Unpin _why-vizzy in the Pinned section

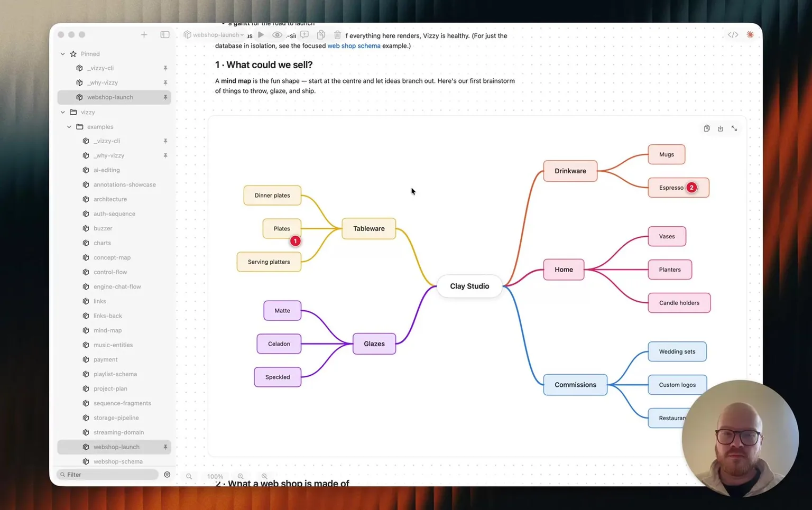click(165, 83)
